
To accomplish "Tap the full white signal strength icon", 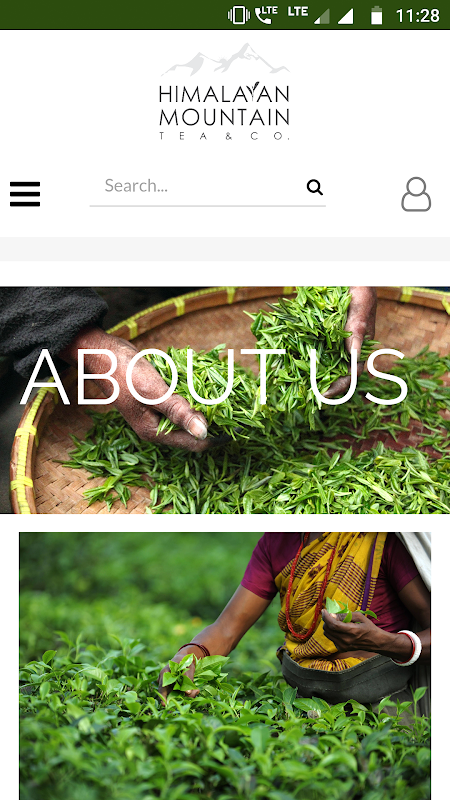I will point(345,16).
